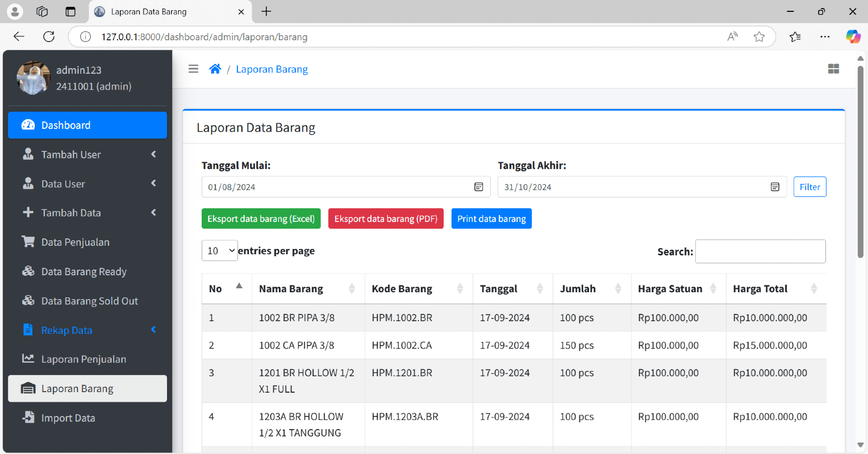Open calendar picker for Tanggal Mulai
The width and height of the screenshot is (868, 454).
[479, 187]
